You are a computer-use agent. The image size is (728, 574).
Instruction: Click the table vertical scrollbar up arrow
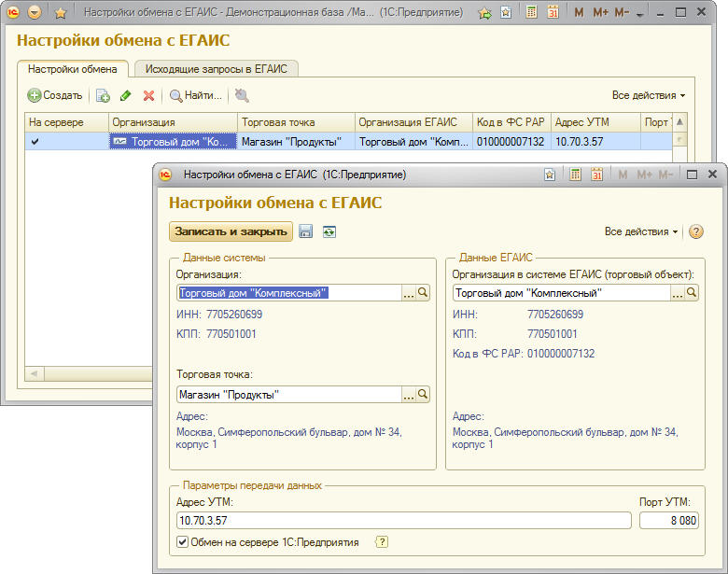coord(679,122)
